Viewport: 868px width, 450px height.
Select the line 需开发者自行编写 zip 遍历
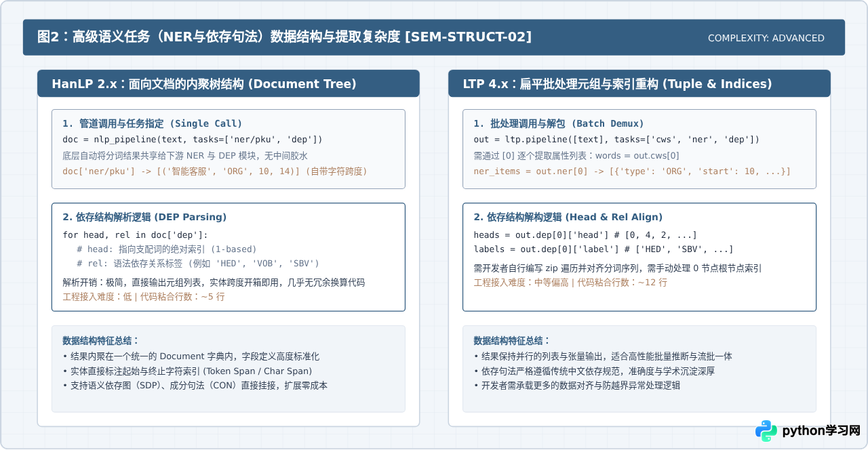[617, 268]
